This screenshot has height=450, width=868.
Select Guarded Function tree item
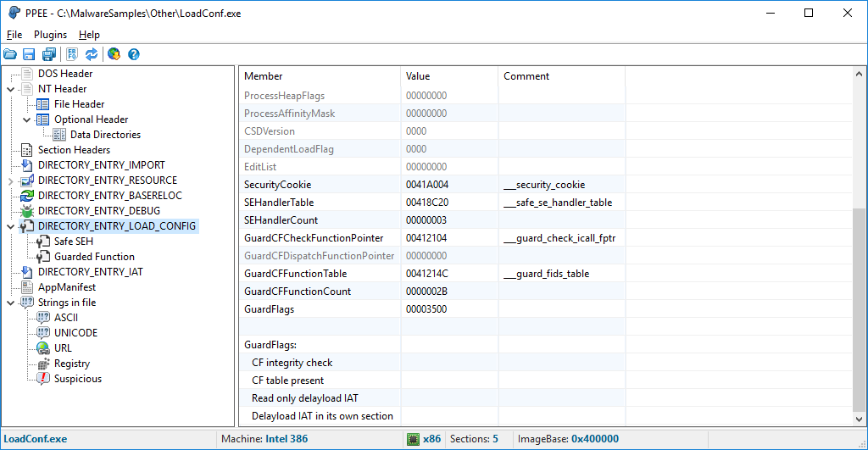94,257
